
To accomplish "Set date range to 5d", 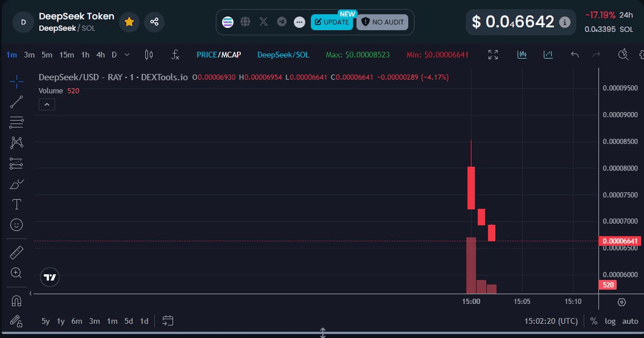I will point(129,321).
